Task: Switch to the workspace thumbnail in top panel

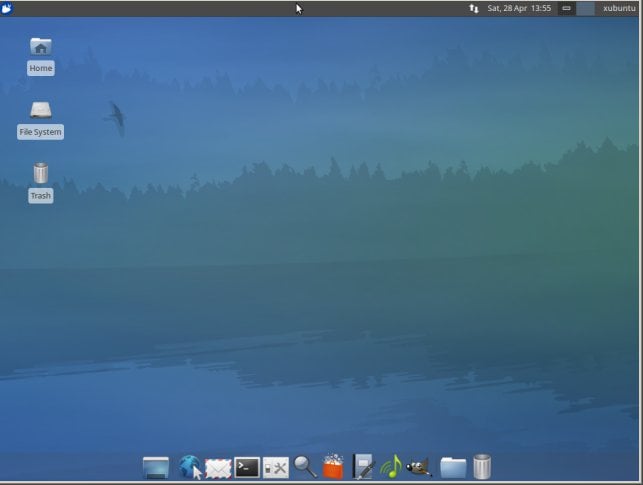Action: pos(585,8)
